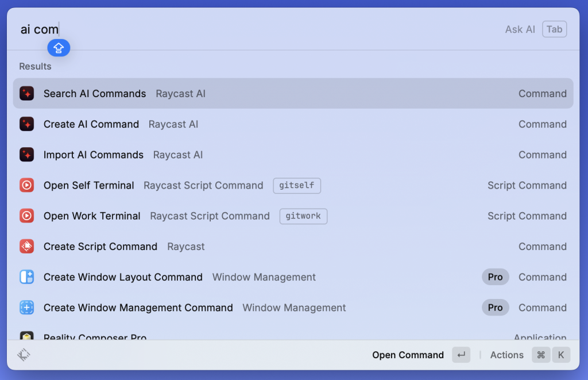Click 'Raycast AI' subtitle next to Search AI Commands

click(x=180, y=94)
